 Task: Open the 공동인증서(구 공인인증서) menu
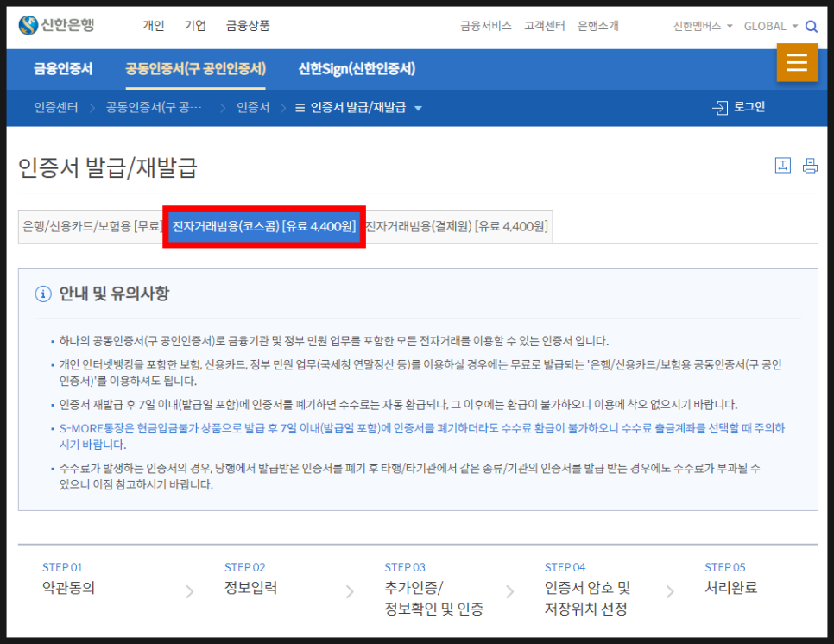196,68
